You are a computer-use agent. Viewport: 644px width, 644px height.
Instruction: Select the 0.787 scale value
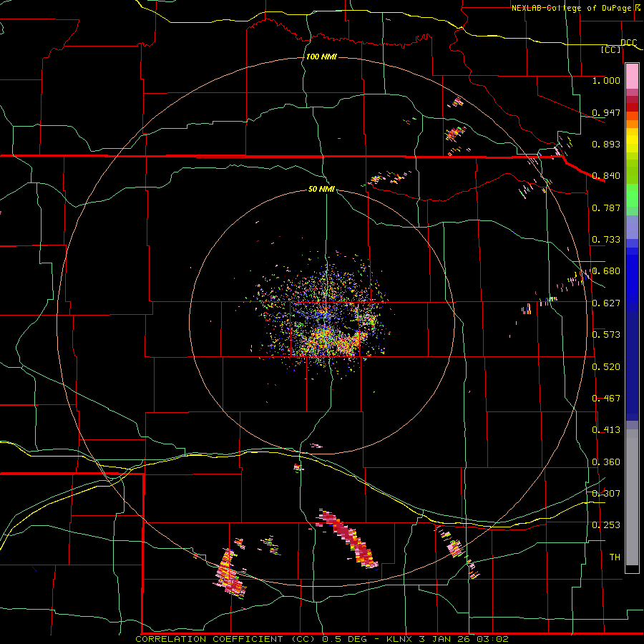tap(606, 208)
